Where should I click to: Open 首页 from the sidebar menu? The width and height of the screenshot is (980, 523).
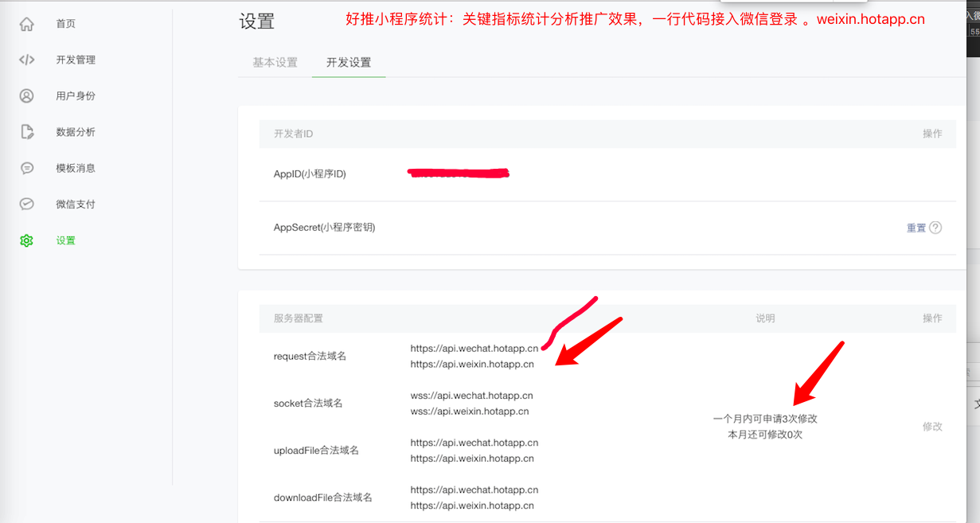[65, 23]
